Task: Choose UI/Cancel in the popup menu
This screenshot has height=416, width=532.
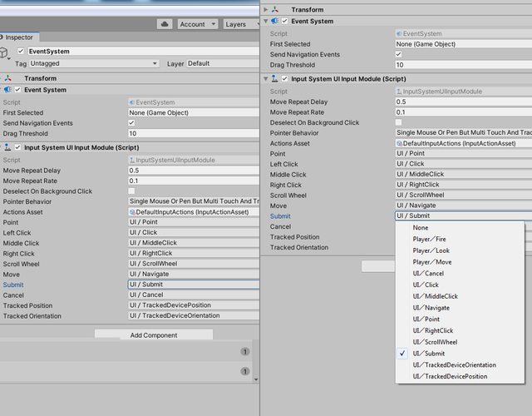Action: pyautogui.click(x=460, y=274)
